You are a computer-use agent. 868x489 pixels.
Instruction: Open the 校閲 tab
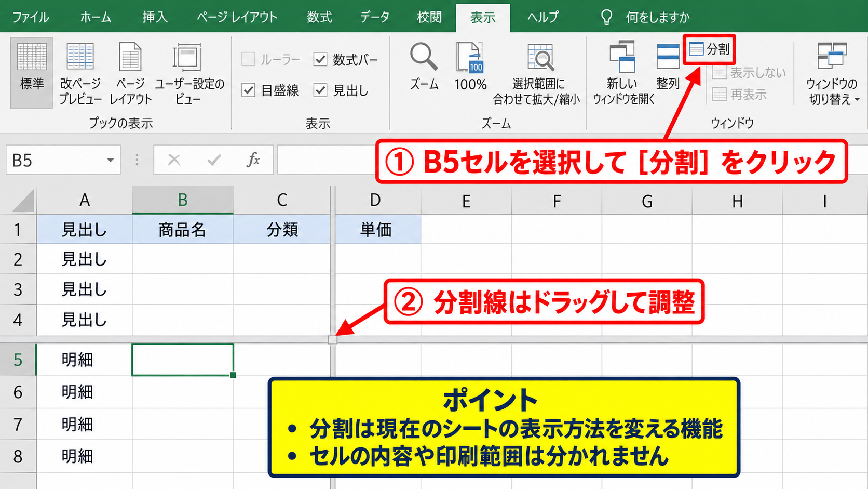click(x=429, y=17)
